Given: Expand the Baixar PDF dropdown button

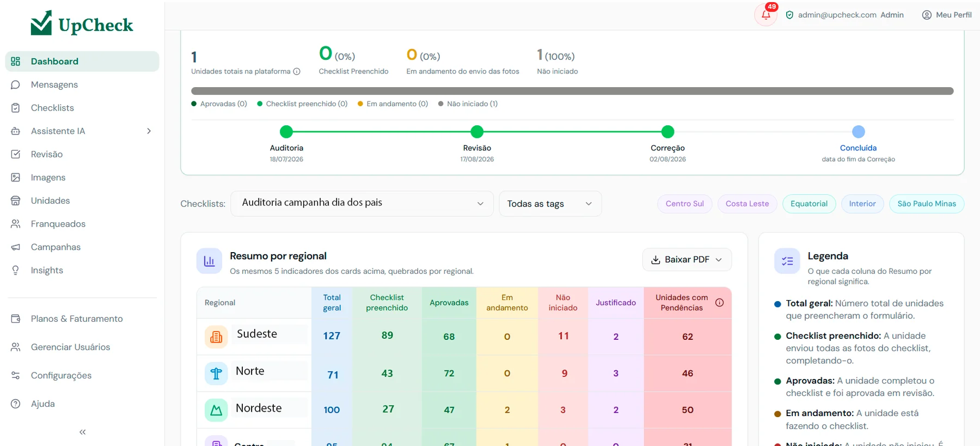Looking at the screenshot, I should click(x=687, y=260).
